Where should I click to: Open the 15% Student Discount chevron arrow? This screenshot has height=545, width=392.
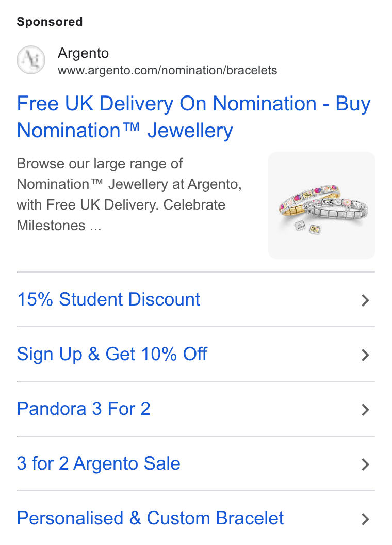click(x=365, y=300)
